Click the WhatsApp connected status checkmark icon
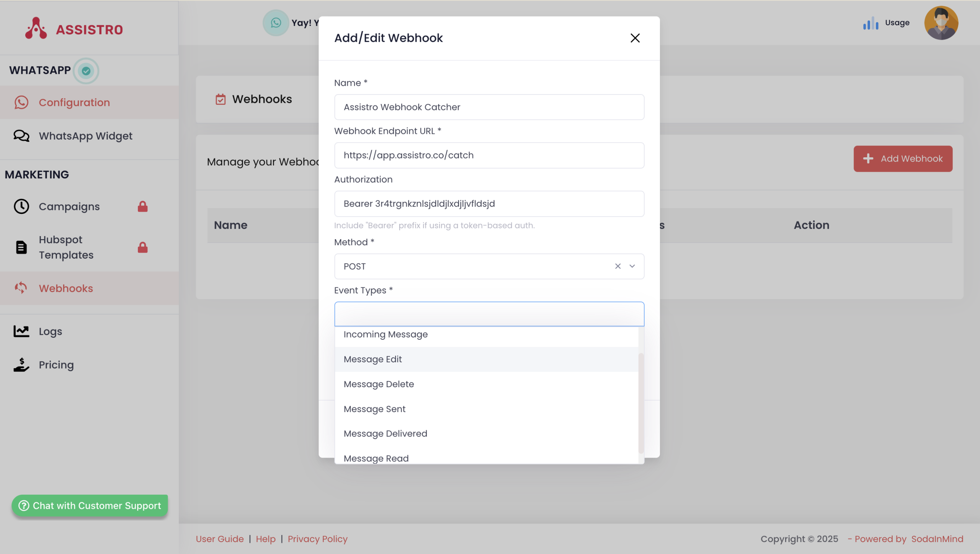 pos(86,71)
